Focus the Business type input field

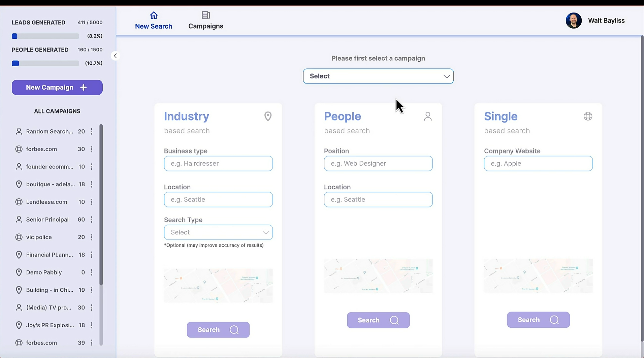pos(218,164)
